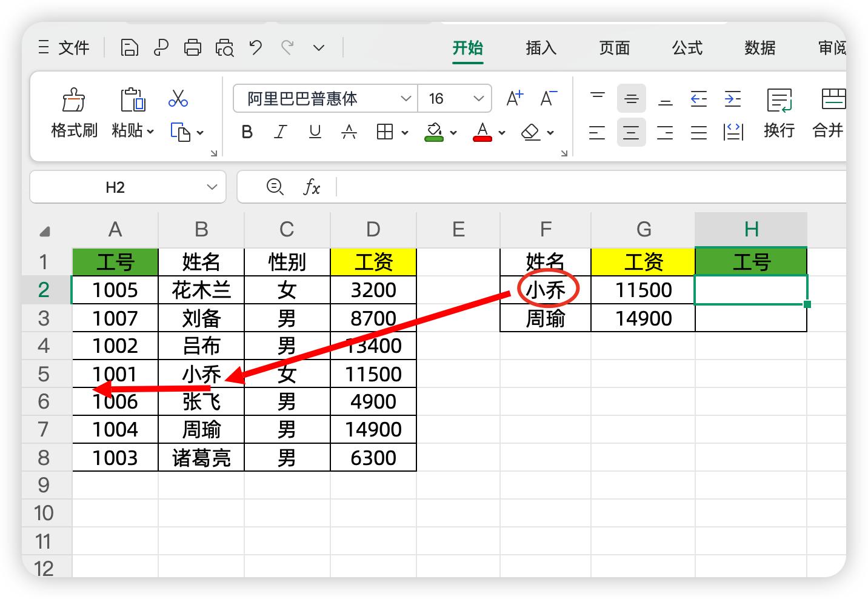868x599 pixels.
Task: Click the Save icon in quick toolbar
Action: pos(129,47)
